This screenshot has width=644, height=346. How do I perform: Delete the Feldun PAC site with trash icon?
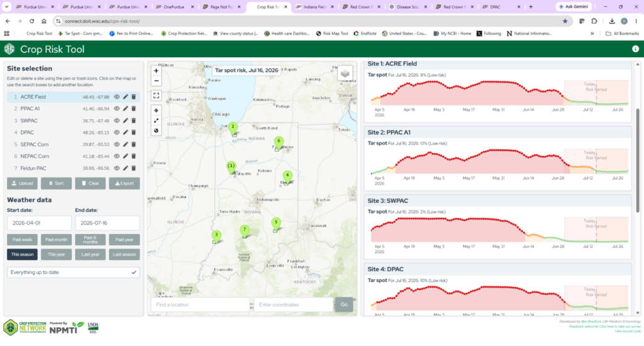coord(133,168)
